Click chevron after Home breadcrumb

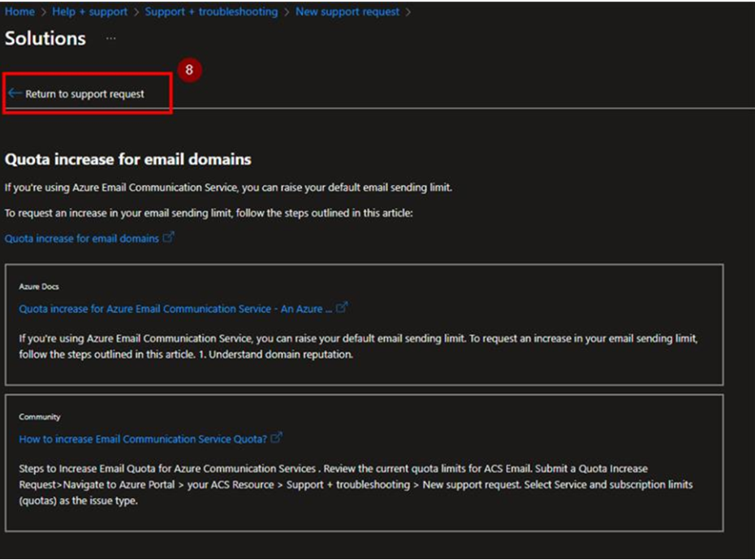tap(43, 12)
